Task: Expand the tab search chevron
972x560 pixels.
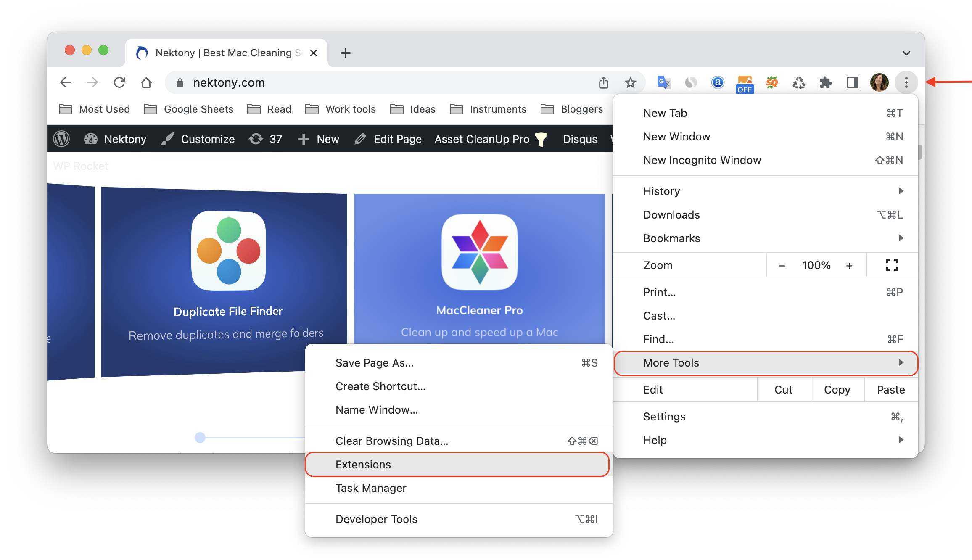Action: [x=906, y=53]
